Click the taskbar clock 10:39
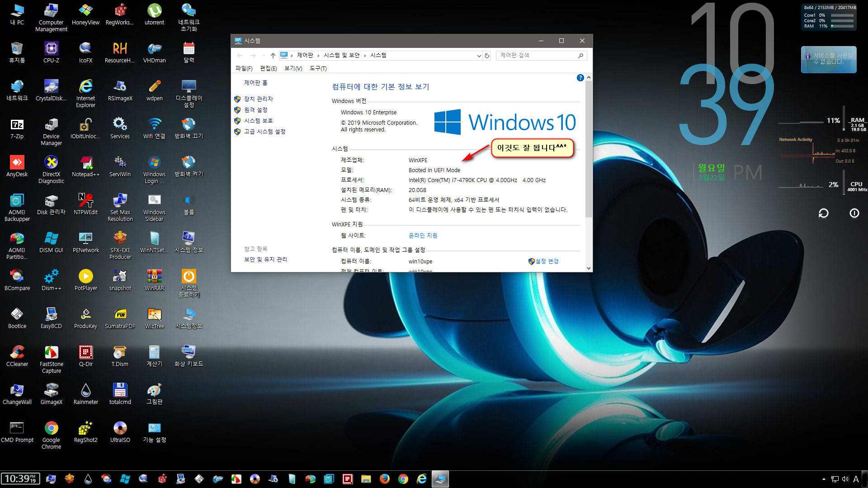 20,479
